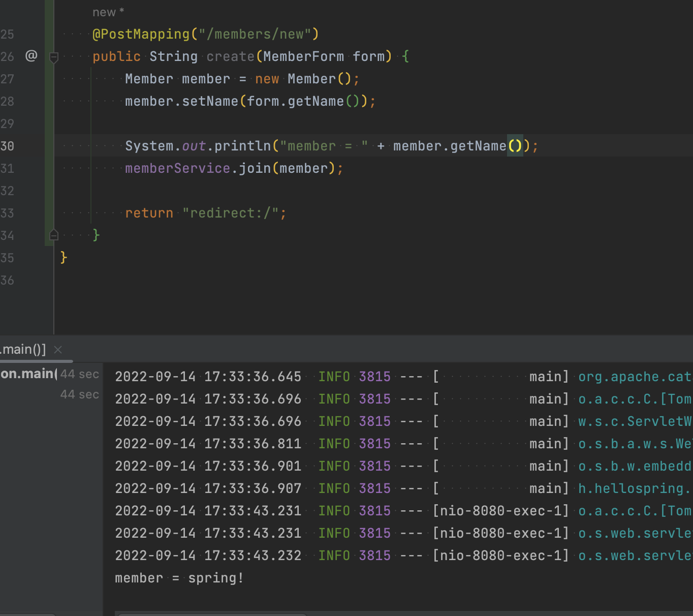Click the org.apache.cat logger link
The width and height of the screenshot is (693, 616).
635,377
